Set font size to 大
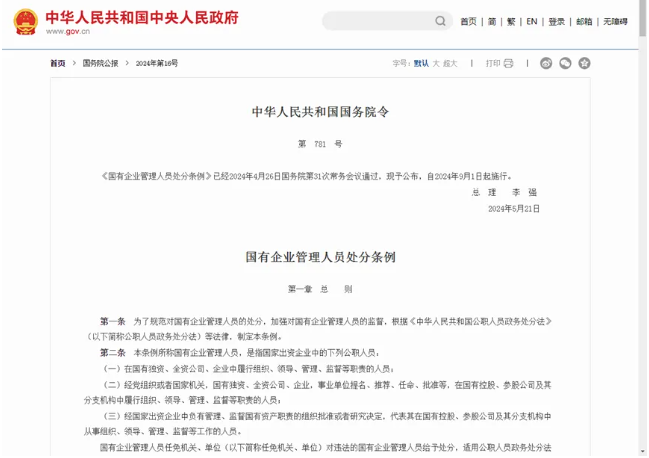649x458 pixels. click(x=436, y=63)
